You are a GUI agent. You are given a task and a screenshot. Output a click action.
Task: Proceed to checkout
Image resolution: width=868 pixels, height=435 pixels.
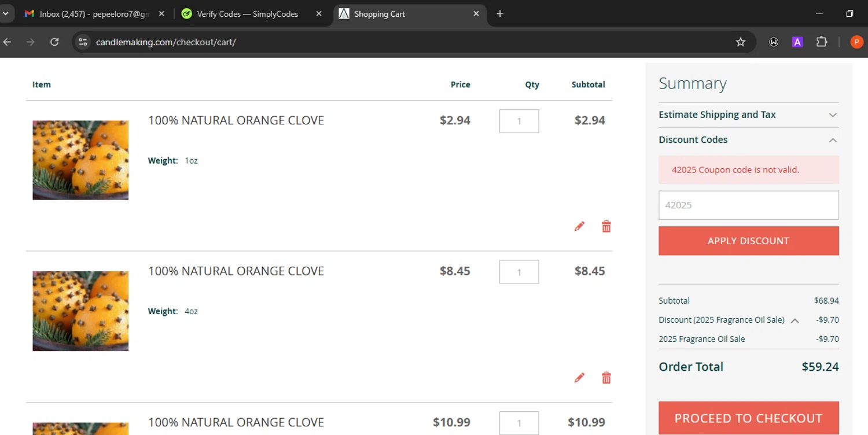tap(749, 418)
